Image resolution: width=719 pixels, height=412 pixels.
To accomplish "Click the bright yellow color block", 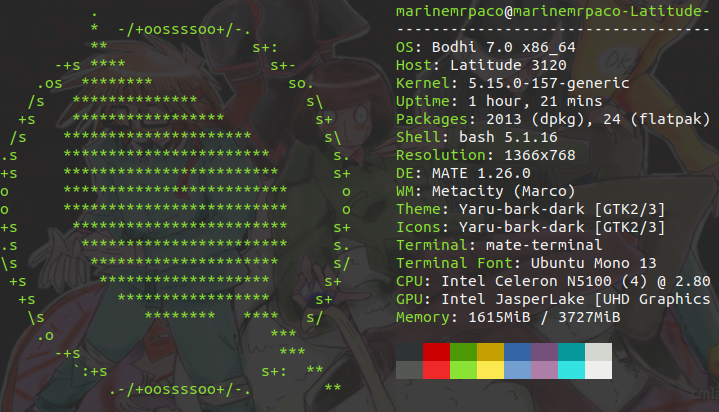I will pyautogui.click(x=490, y=370).
